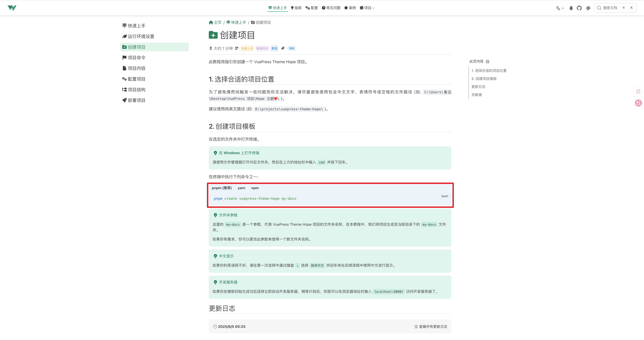The height and width of the screenshot is (340, 644).
Task: Open 项目命令 in the sidebar
Action: click(154, 58)
